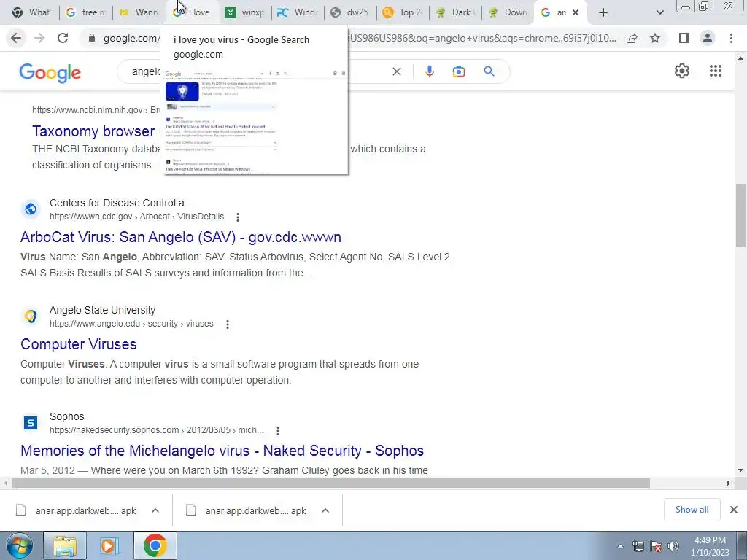Switch to the 'Top 2' tab

tap(403, 12)
